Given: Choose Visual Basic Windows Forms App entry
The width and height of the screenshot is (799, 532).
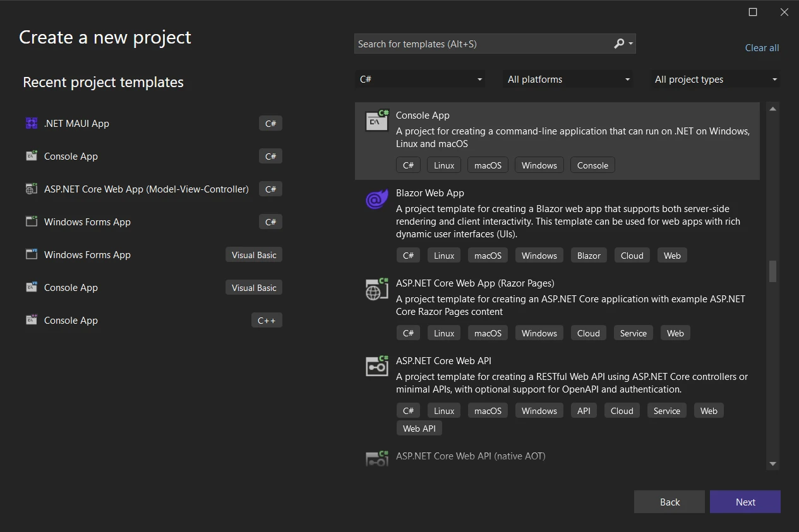Looking at the screenshot, I should [87, 255].
